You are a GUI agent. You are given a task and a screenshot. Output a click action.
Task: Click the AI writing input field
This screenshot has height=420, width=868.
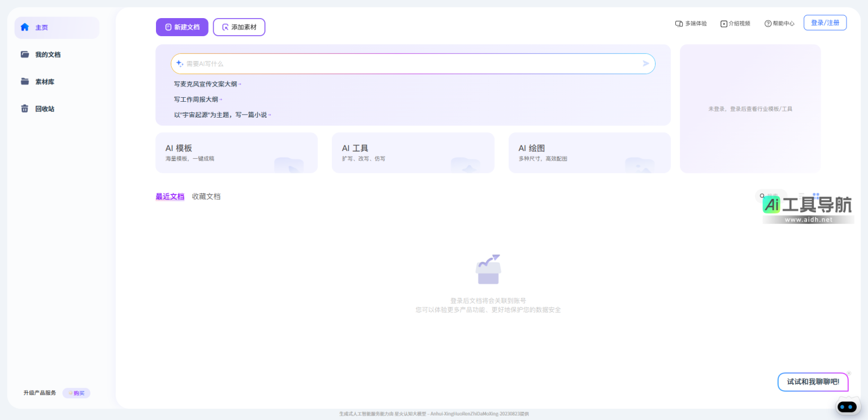tap(413, 63)
